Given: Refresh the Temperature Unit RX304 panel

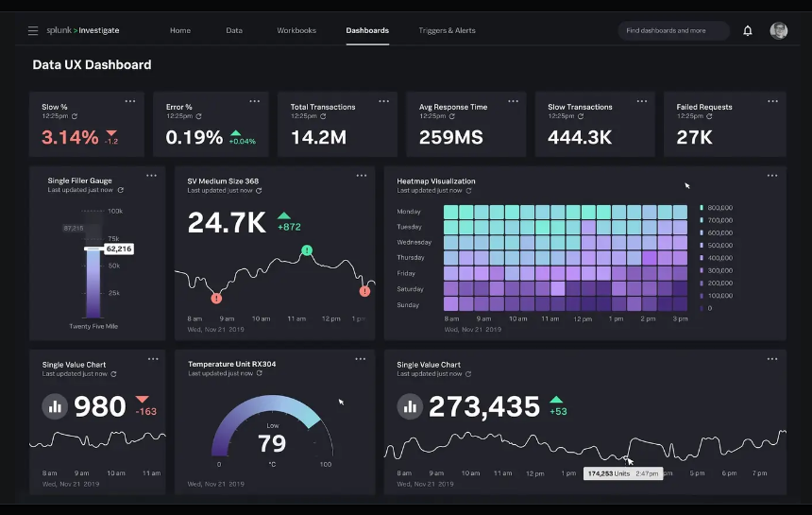Looking at the screenshot, I should click(260, 373).
